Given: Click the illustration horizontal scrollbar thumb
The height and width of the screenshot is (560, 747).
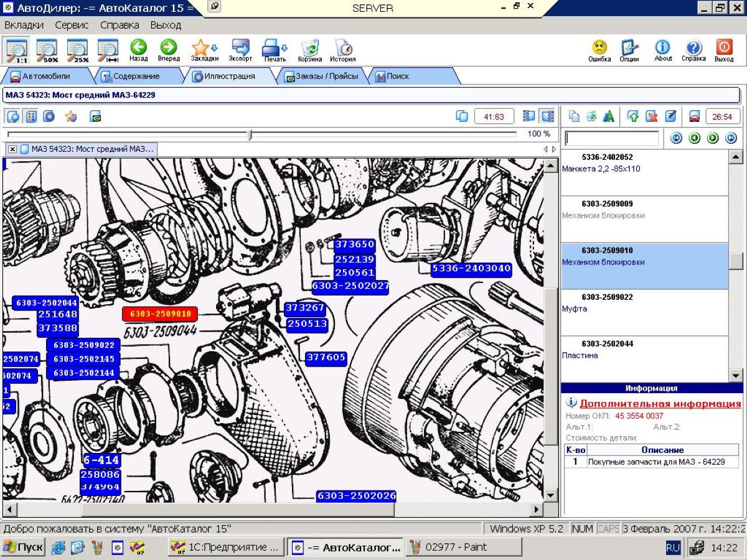Looking at the screenshot, I should pyautogui.click(x=238, y=509).
